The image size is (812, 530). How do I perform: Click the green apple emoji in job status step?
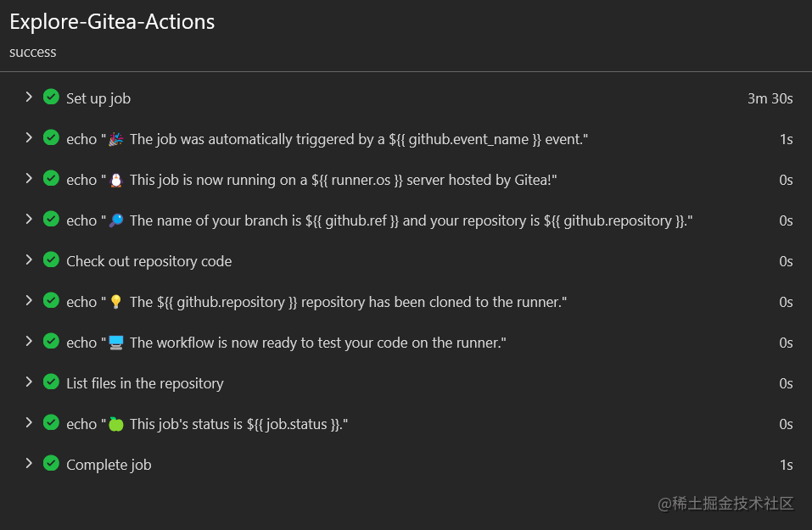(x=116, y=424)
